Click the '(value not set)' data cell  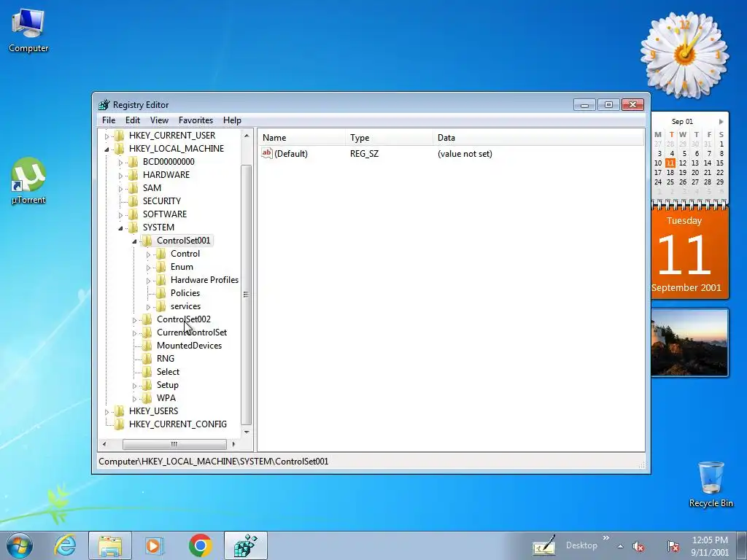pos(465,154)
